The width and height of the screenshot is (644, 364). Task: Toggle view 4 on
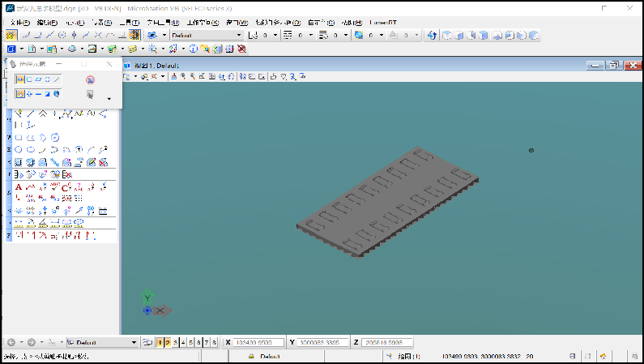183,342
